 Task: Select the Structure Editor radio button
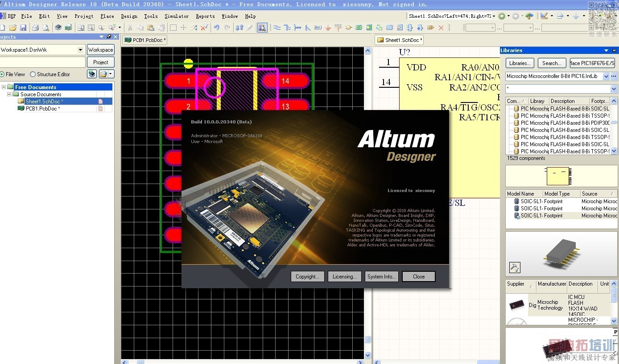point(33,74)
